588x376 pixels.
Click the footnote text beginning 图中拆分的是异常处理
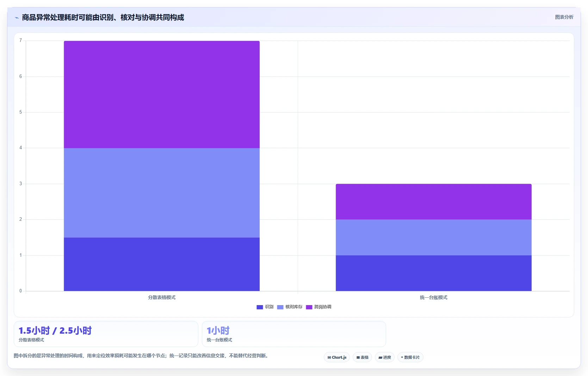point(142,356)
